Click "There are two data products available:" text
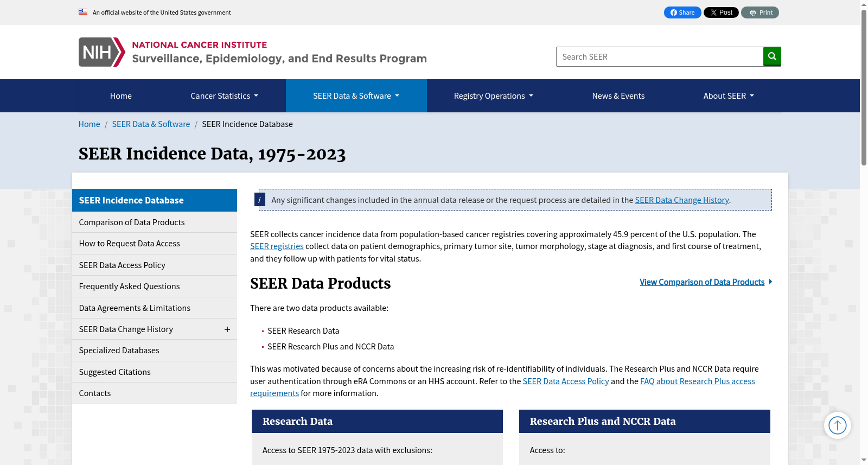The image size is (868, 465). coord(320,308)
